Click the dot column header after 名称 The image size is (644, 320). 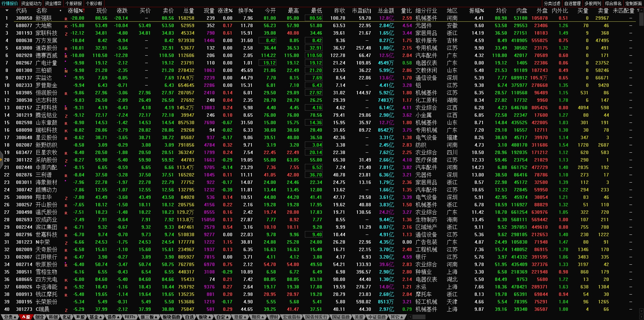coord(60,11)
